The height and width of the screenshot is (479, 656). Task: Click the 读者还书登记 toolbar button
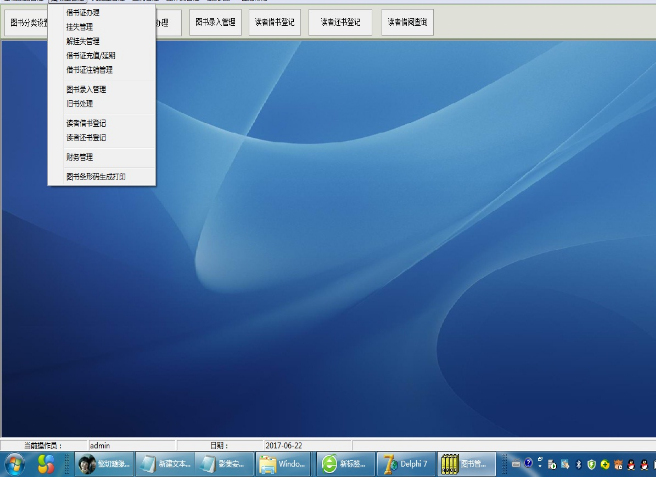(340, 21)
